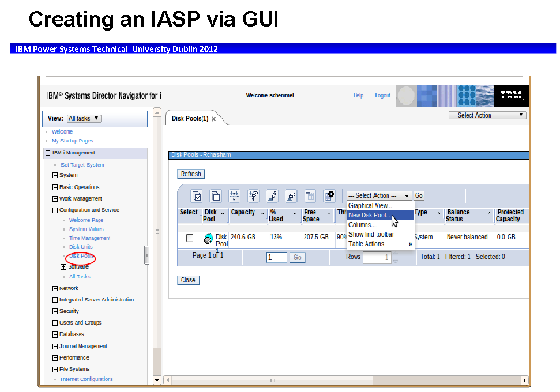Collapse Configuration and Service node

[x=55, y=210]
